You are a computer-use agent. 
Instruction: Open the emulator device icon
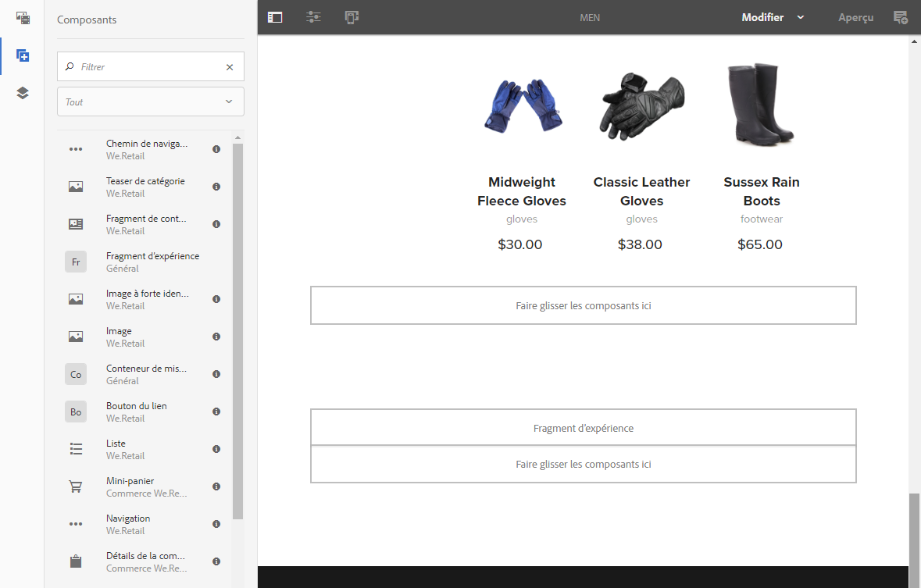(x=352, y=17)
